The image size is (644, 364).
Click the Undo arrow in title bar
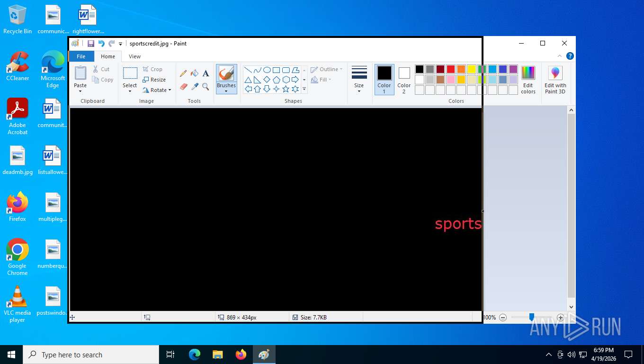click(x=101, y=44)
